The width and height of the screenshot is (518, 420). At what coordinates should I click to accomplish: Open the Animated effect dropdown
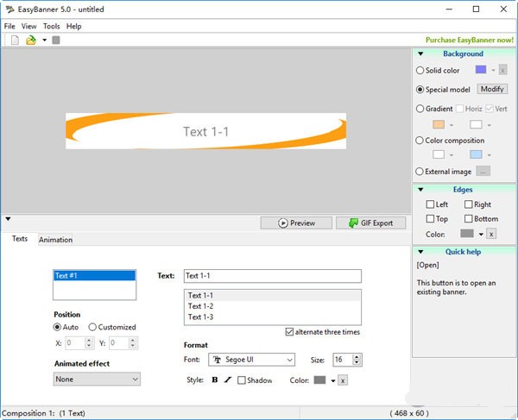[x=96, y=379]
